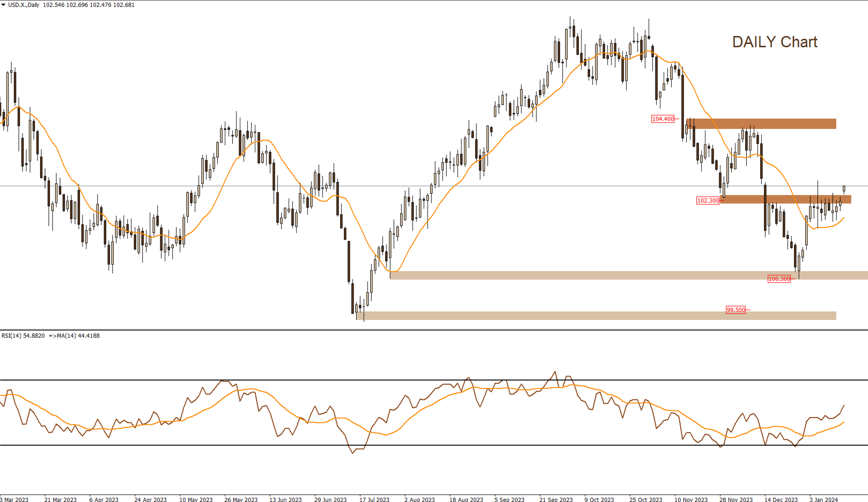Select the 102.300 price label

point(708,200)
